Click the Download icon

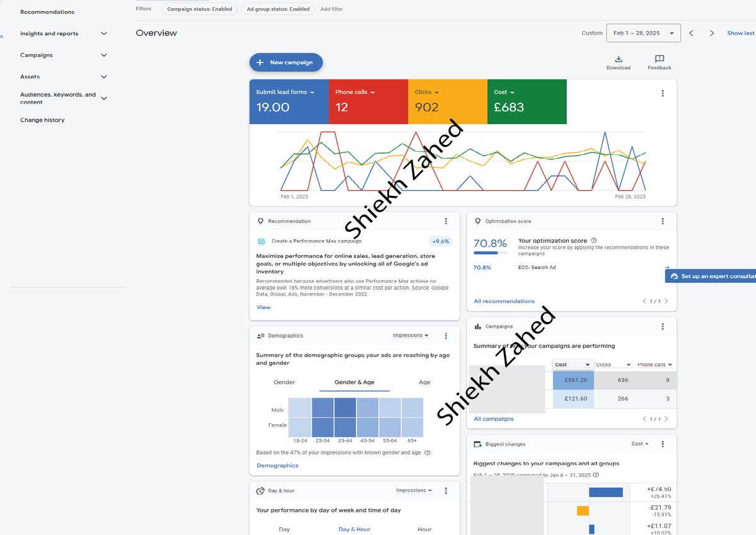point(618,59)
